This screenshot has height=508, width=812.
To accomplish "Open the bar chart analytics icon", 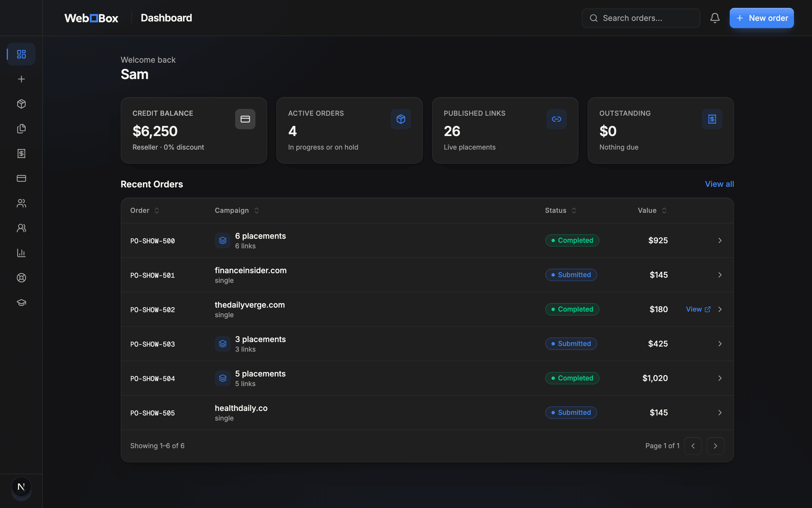I will click(21, 253).
